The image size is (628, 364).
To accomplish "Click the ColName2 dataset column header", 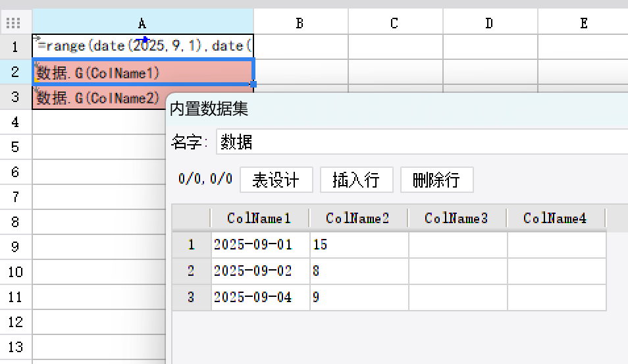I will click(x=357, y=218).
